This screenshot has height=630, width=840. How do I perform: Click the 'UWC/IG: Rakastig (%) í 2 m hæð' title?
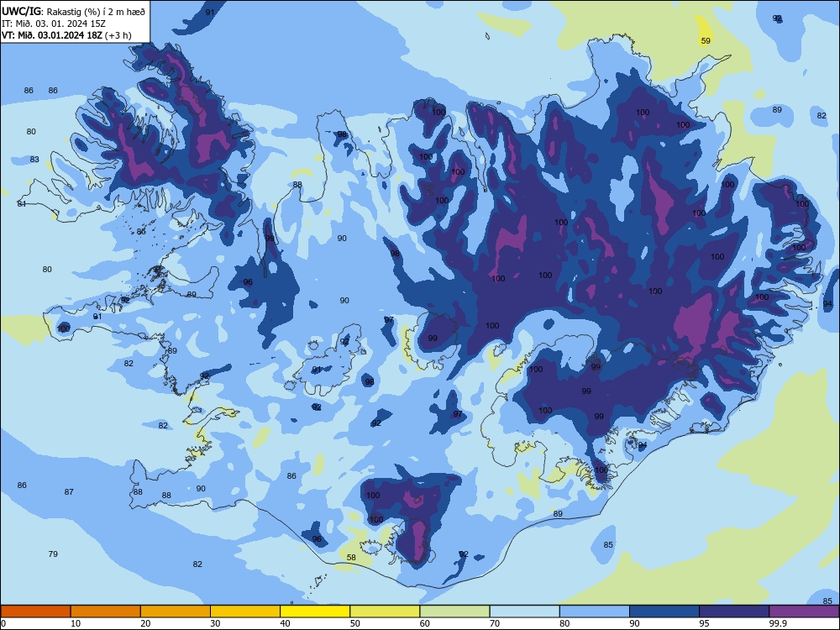tap(73, 11)
